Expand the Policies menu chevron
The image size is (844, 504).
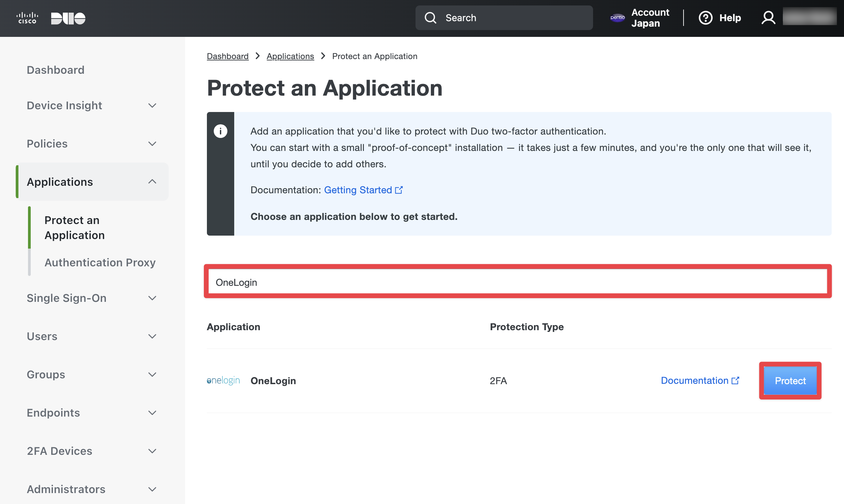152,144
